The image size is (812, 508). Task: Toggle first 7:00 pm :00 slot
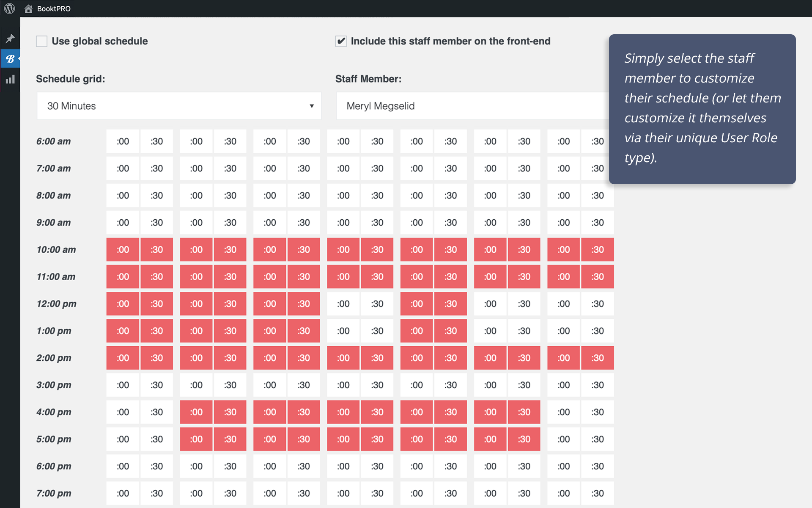pyautogui.click(x=123, y=494)
